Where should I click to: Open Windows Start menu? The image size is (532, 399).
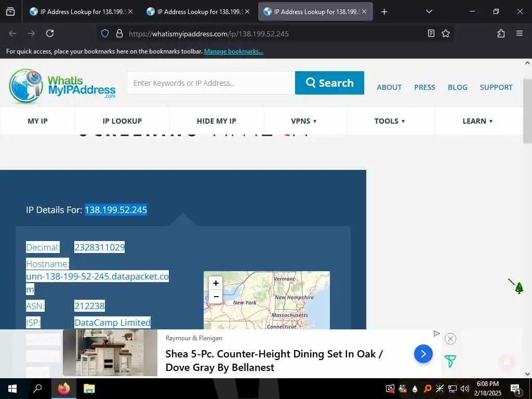pyautogui.click(x=12, y=389)
